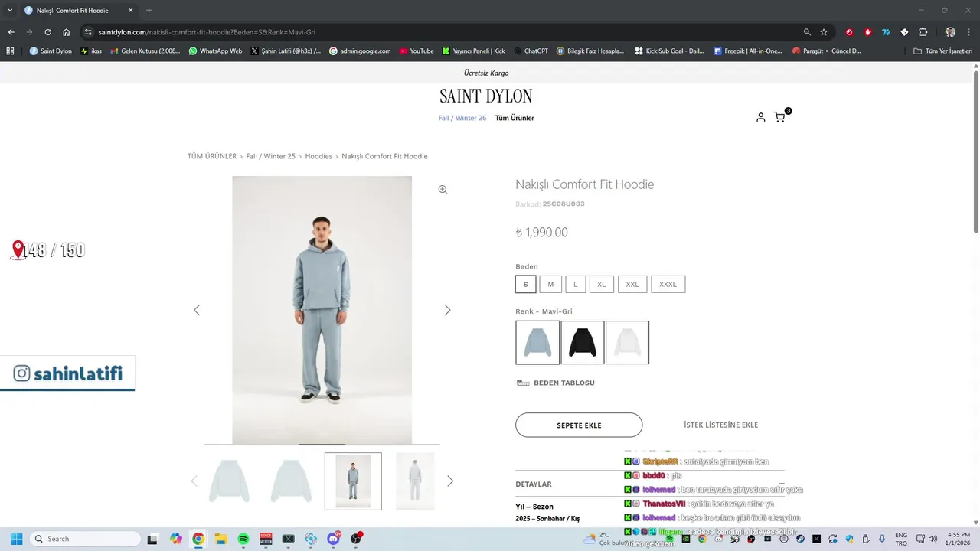Open Chrome from the taskbar

[198, 539]
